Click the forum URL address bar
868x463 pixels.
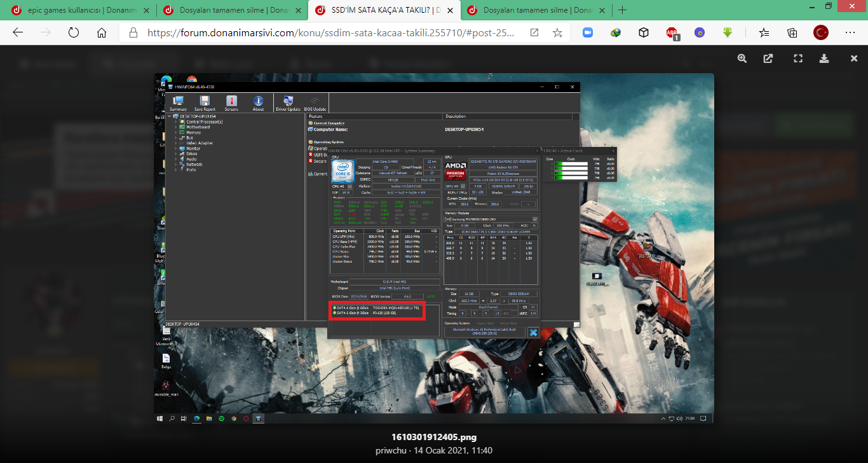(x=330, y=33)
